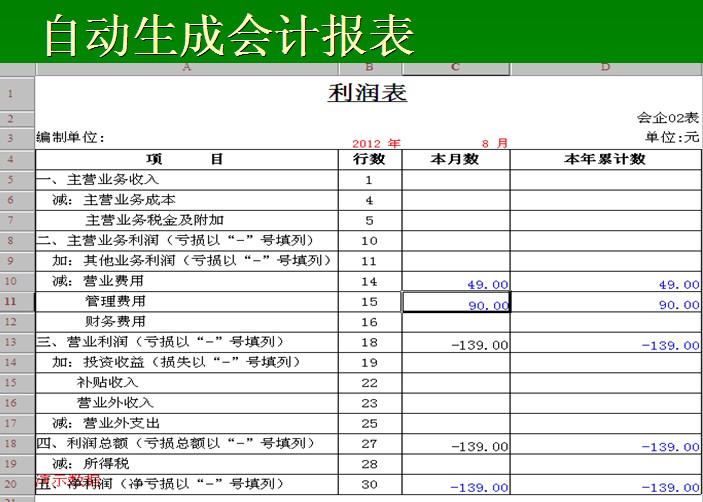Click the 四、利润总额 row label
This screenshot has width=703, height=502.
coord(175,443)
